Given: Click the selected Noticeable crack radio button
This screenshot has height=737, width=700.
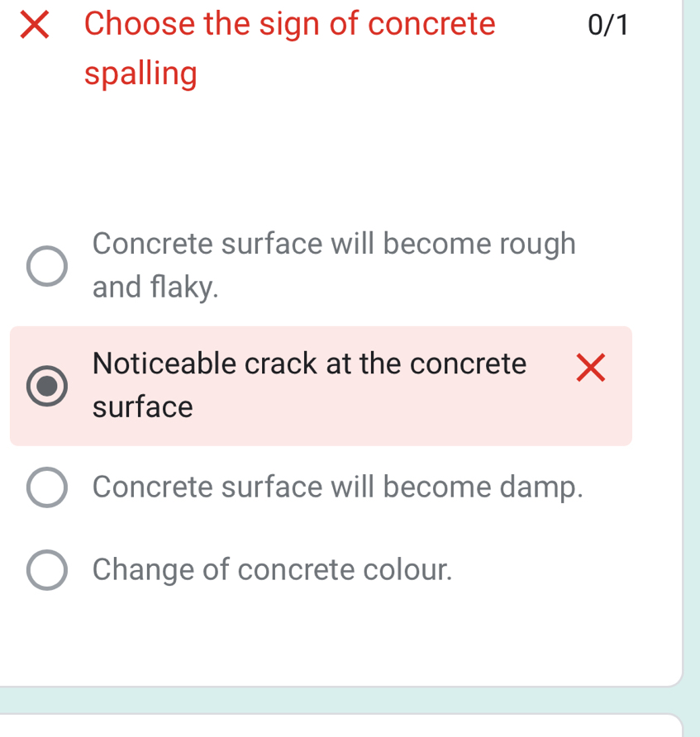Looking at the screenshot, I should 47,386.
